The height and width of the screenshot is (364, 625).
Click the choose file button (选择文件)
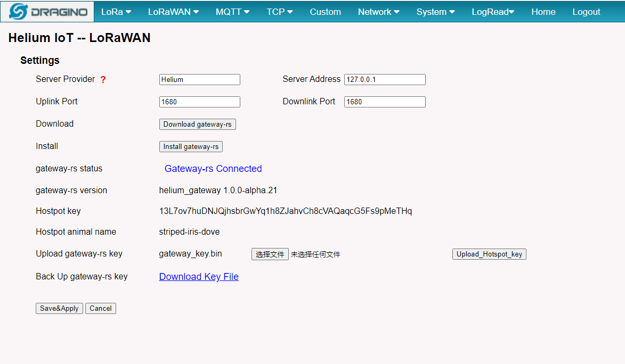click(270, 254)
